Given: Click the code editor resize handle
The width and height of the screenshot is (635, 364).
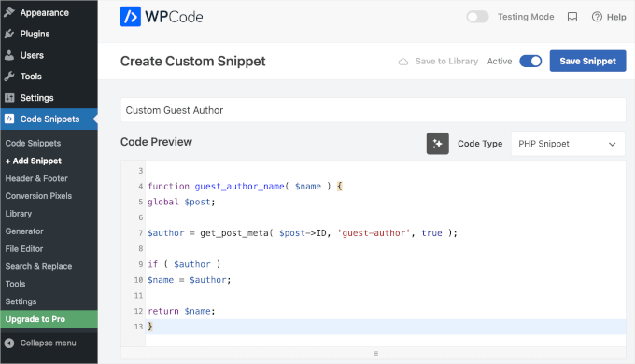Looking at the screenshot, I should click(x=375, y=353).
